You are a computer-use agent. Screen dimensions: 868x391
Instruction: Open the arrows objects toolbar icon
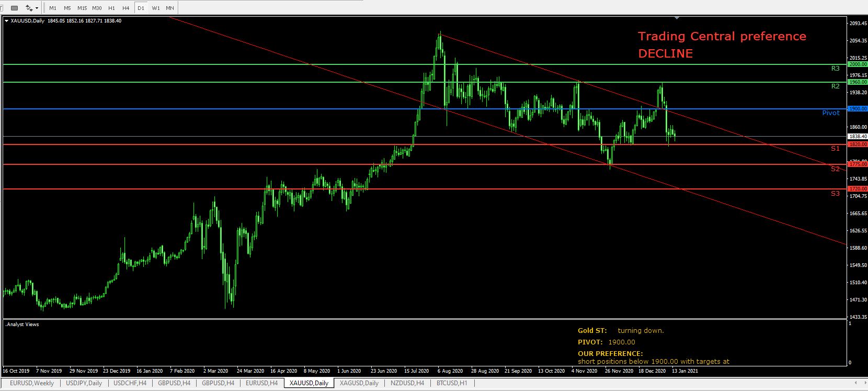29,8
